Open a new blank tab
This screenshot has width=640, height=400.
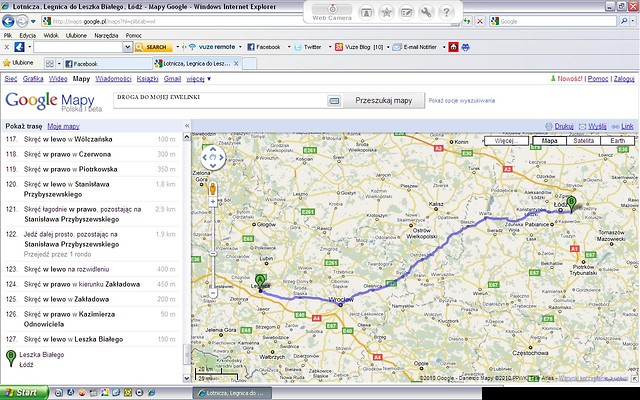point(249,64)
